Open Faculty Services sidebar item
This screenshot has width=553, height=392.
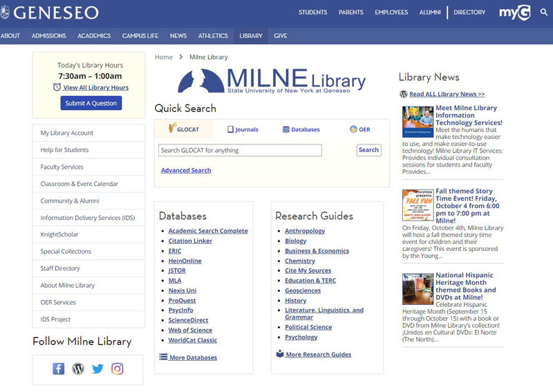(89, 167)
